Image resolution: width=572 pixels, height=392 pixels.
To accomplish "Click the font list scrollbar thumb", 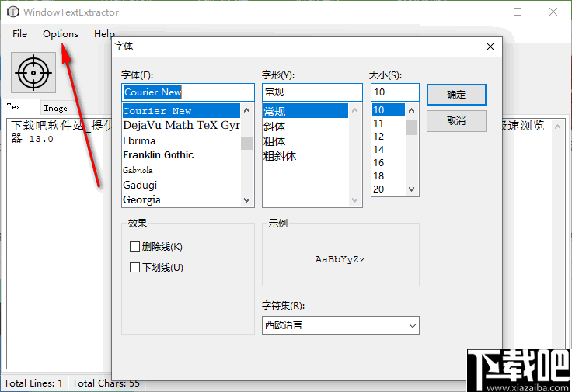I will (247, 143).
